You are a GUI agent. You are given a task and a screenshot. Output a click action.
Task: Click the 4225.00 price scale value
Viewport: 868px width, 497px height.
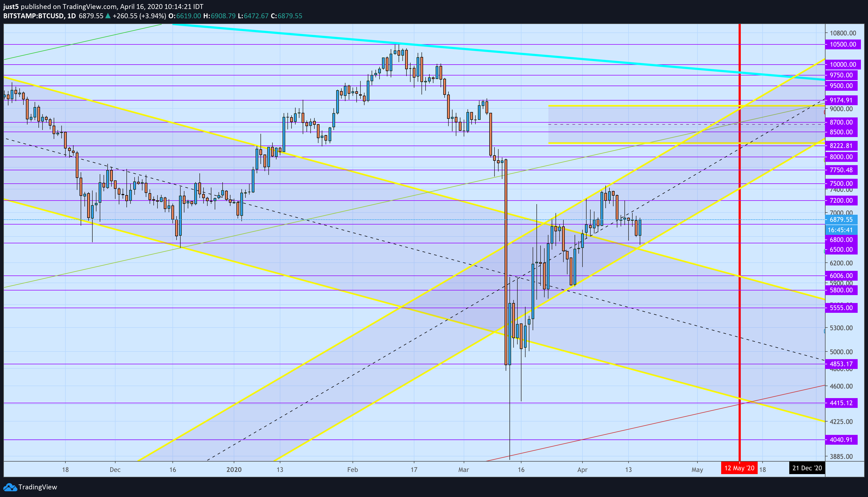[x=841, y=422]
